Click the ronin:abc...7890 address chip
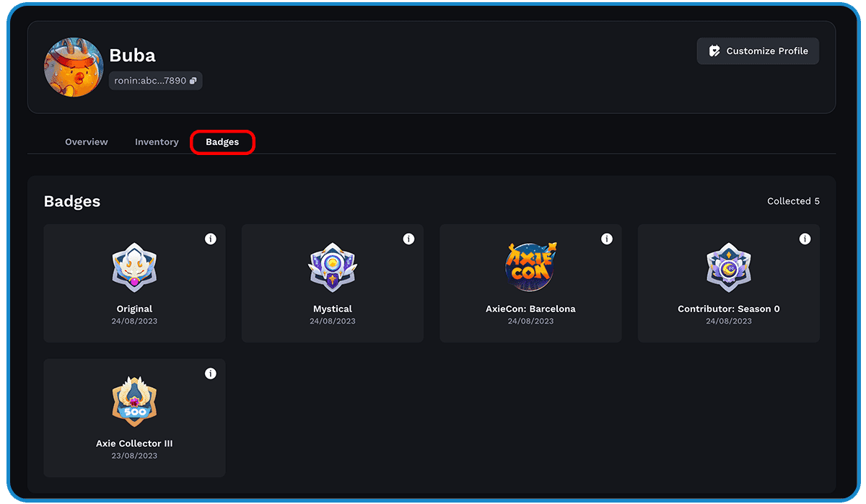This screenshot has height=504, width=866. (x=150, y=81)
